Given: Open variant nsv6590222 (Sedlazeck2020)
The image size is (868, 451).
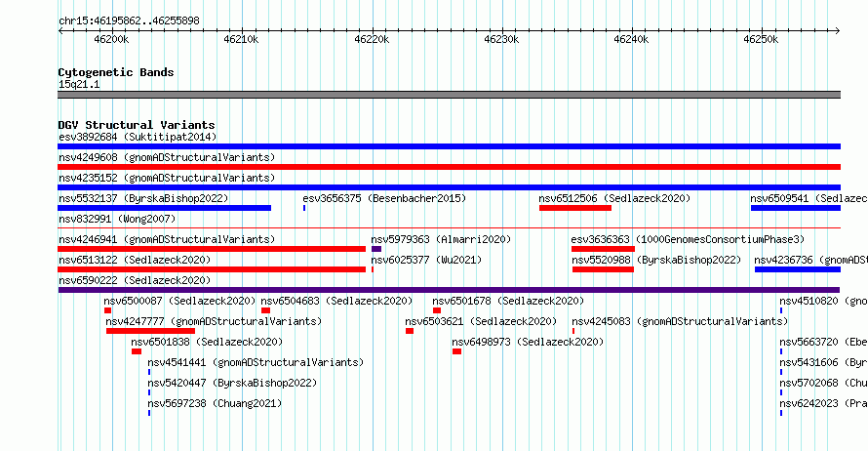Looking at the screenshot, I should [135, 280].
